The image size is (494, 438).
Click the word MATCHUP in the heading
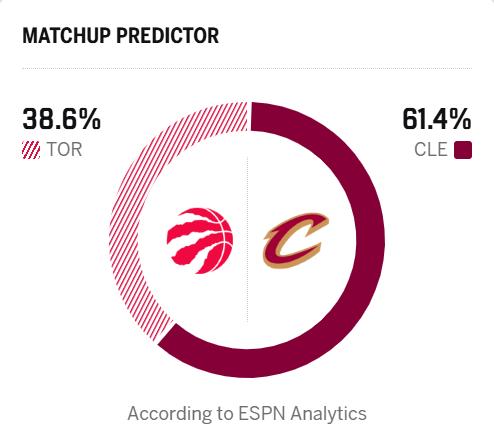[x=66, y=35]
